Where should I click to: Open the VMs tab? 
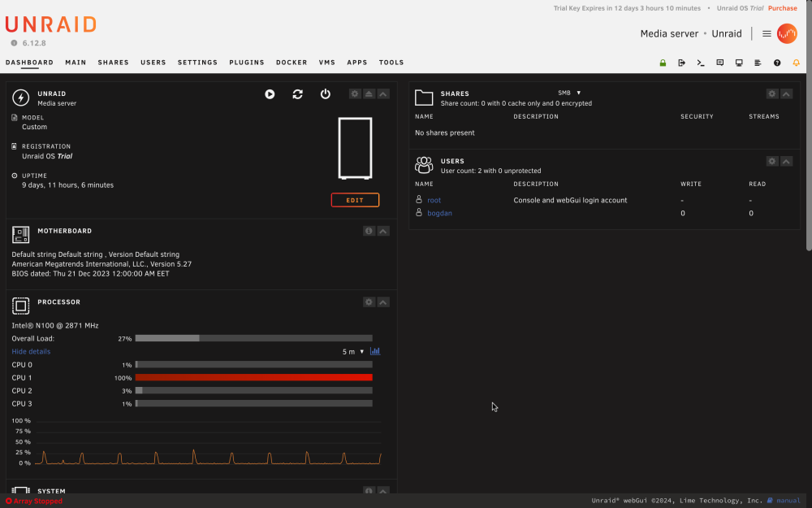pos(327,63)
